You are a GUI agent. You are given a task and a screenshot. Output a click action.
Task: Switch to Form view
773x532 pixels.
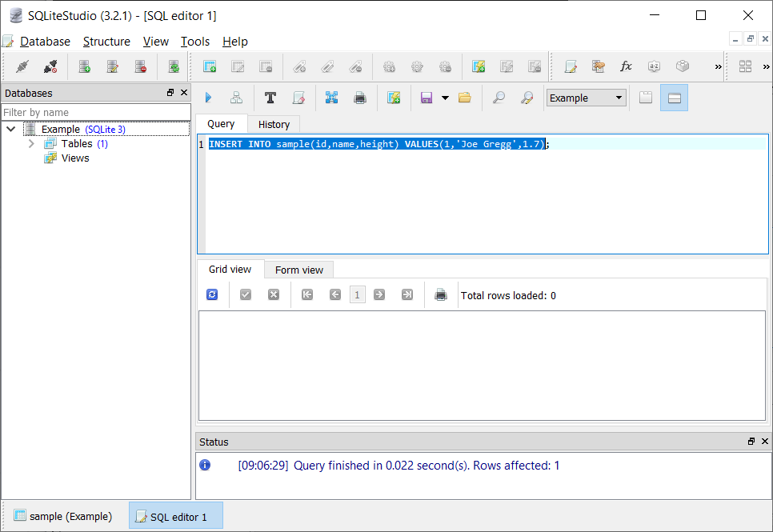coord(298,270)
